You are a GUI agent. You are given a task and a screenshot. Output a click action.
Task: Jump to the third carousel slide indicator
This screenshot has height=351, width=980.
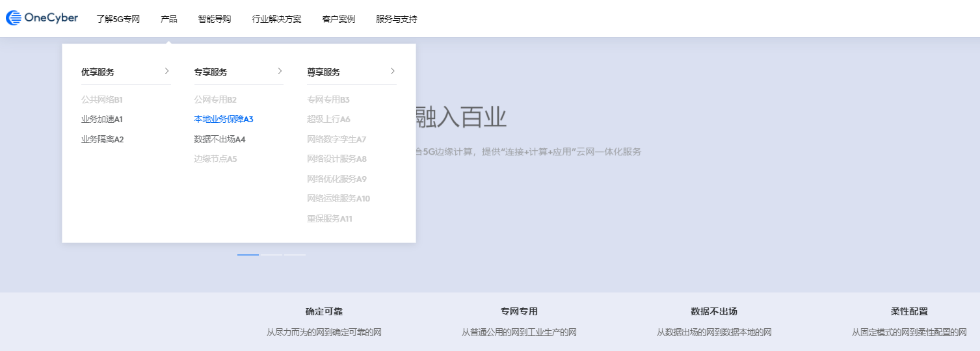click(295, 255)
